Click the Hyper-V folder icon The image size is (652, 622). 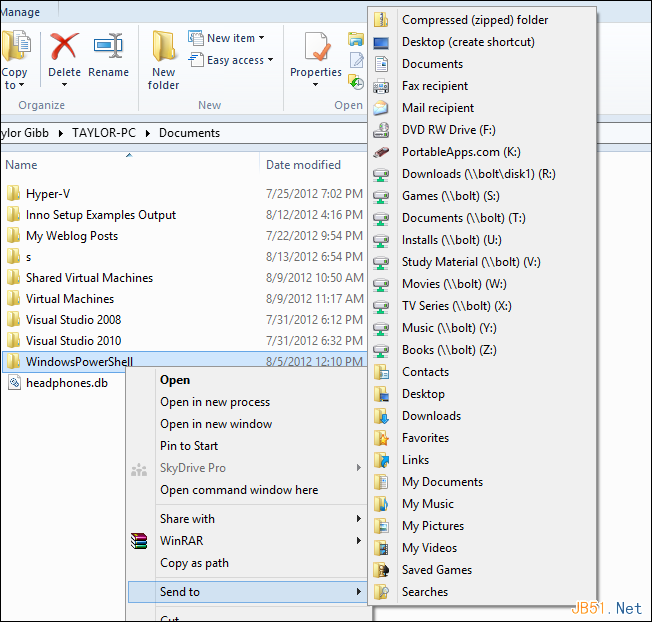(13, 194)
